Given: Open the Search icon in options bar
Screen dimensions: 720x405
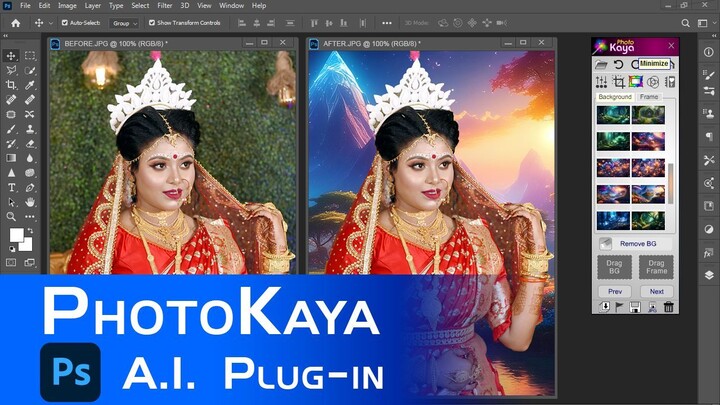Looking at the screenshot, I should pyautogui.click(x=685, y=23).
